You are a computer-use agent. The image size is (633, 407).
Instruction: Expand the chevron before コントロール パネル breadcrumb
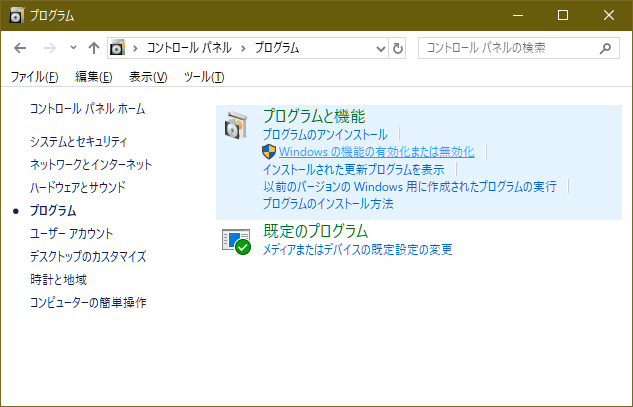pyautogui.click(x=135, y=48)
